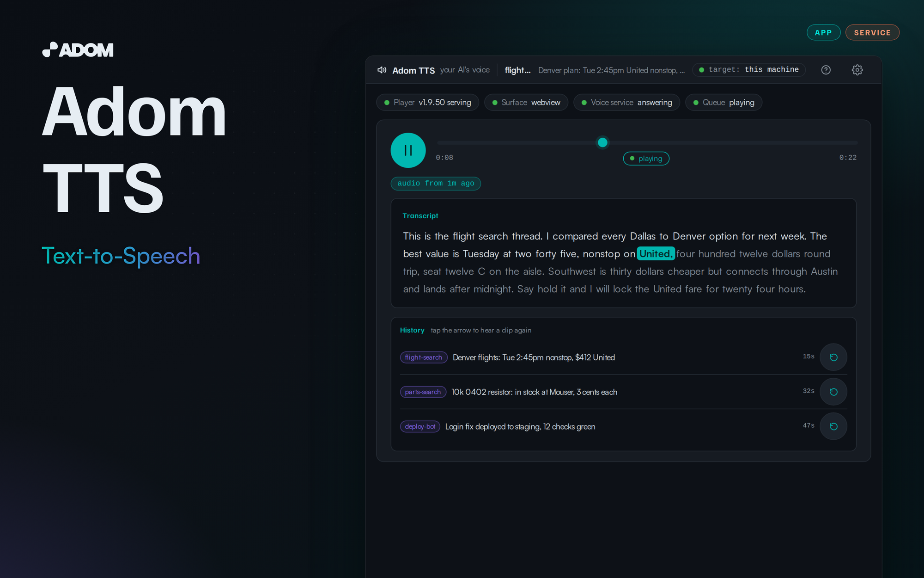This screenshot has height=578, width=924.
Task: Click the ADOM logo
Action: pyautogui.click(x=78, y=49)
